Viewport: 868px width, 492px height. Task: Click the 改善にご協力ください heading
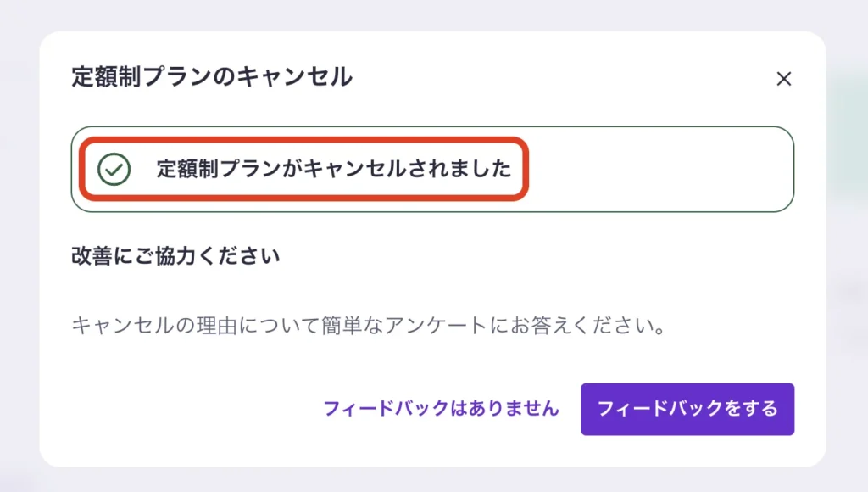176,256
